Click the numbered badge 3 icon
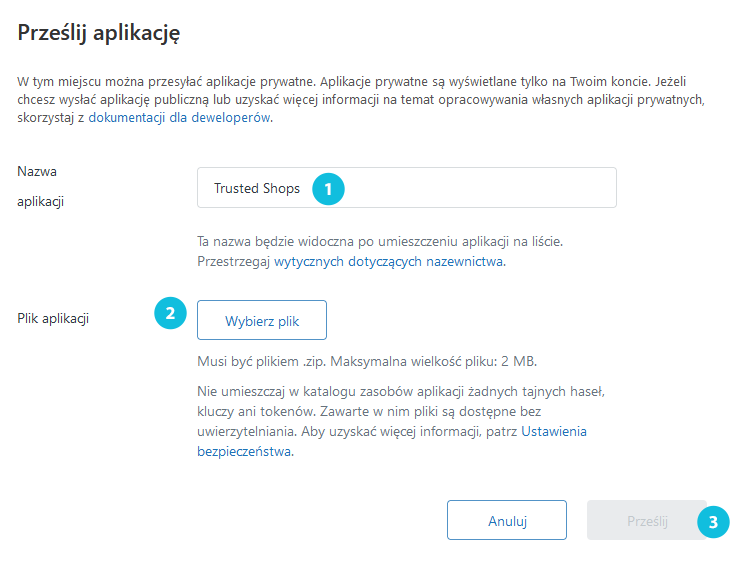The image size is (730, 564). point(713,522)
